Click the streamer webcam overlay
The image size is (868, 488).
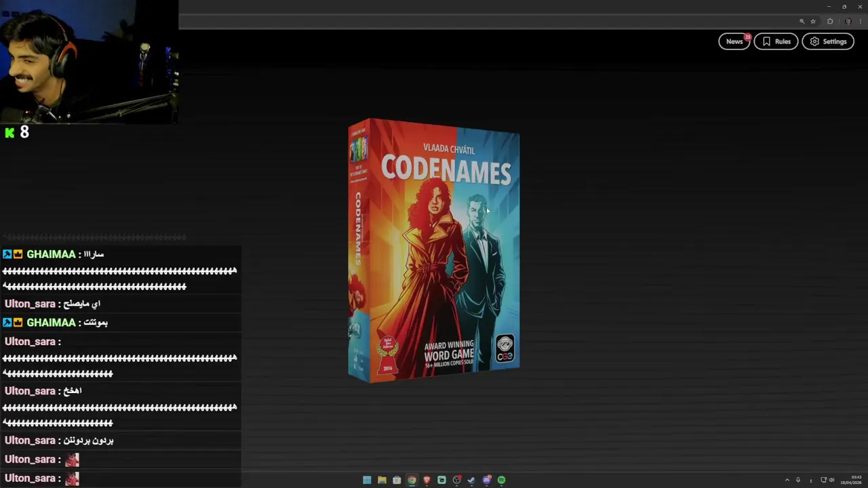pyautogui.click(x=89, y=62)
